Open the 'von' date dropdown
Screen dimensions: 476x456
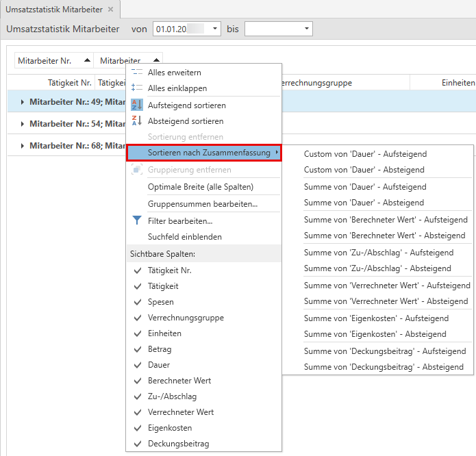pyautogui.click(x=215, y=29)
